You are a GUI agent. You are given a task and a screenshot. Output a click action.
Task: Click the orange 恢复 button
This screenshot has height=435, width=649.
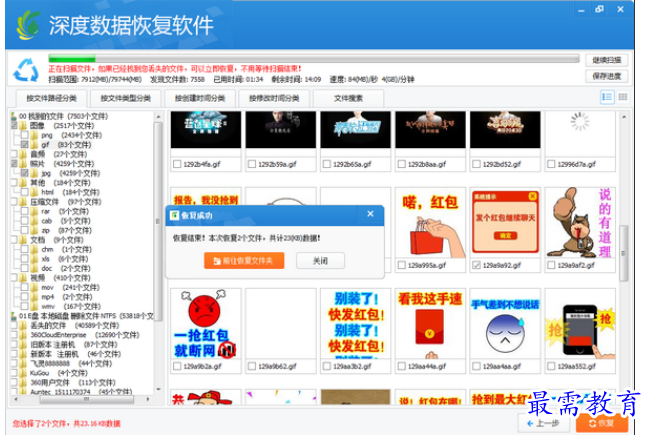tap(602, 423)
